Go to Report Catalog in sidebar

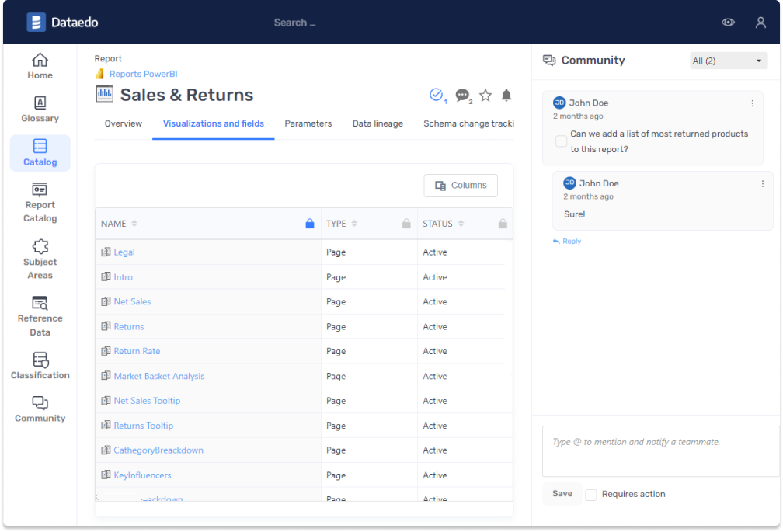40,190
